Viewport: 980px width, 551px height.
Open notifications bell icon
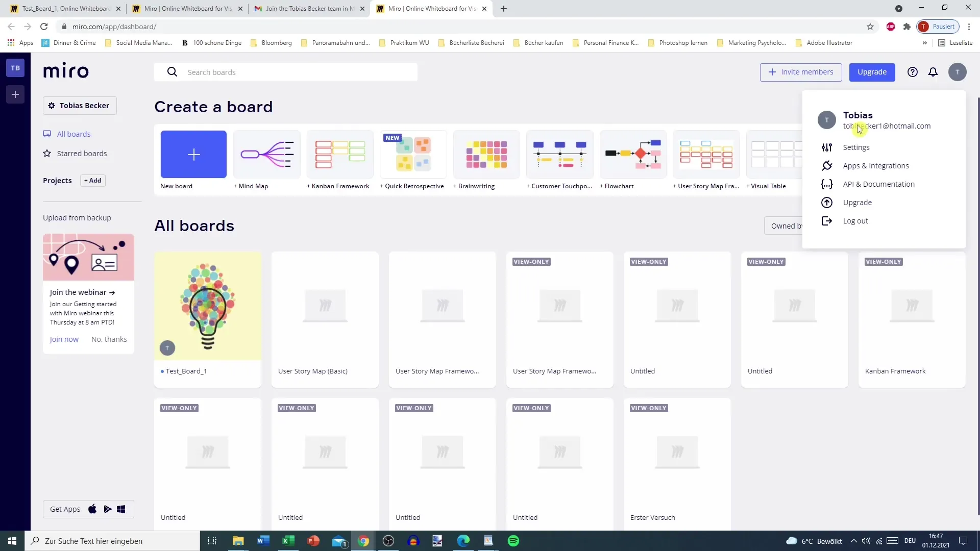click(933, 72)
